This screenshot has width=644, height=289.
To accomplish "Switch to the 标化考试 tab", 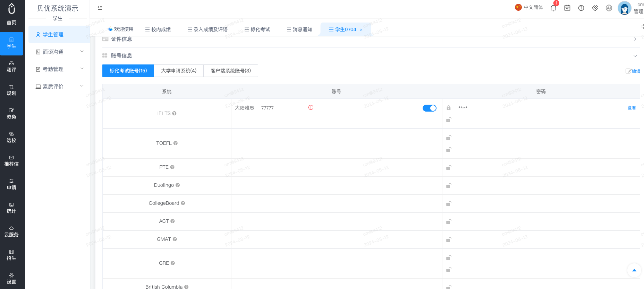I will pyautogui.click(x=257, y=29).
